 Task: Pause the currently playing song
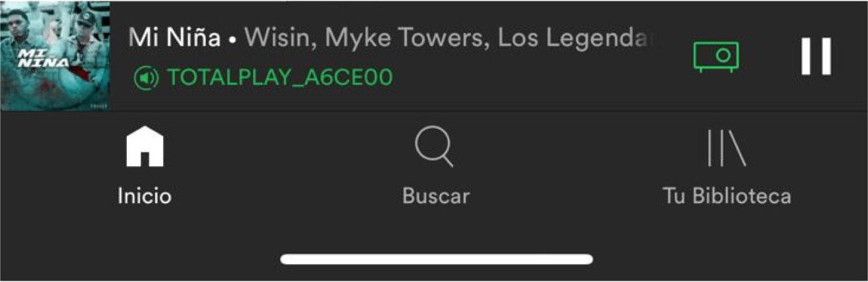tap(816, 56)
